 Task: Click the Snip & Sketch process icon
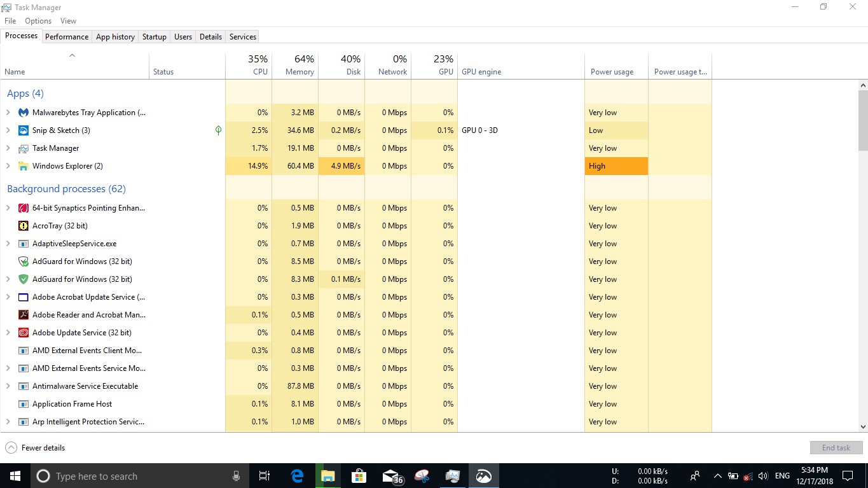(x=24, y=130)
